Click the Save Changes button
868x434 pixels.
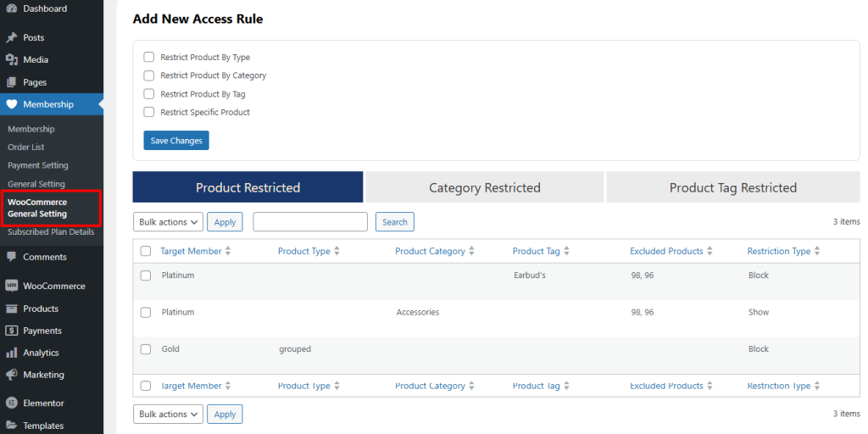tap(176, 141)
